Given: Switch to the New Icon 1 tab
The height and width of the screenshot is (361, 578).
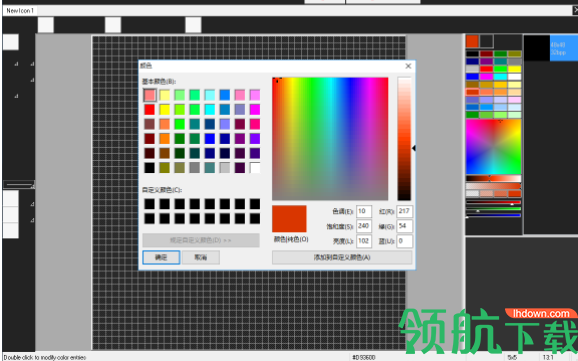Looking at the screenshot, I should click(x=20, y=11).
